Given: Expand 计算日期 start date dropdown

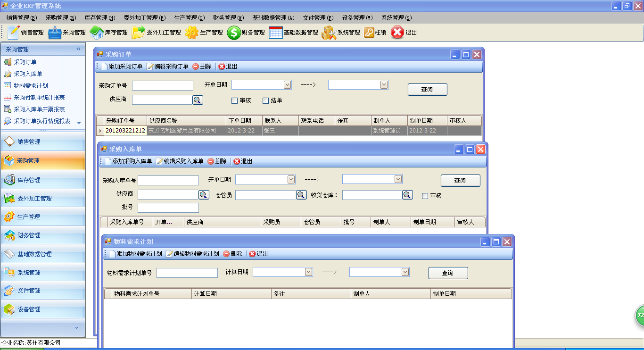Looking at the screenshot, I should (x=308, y=272).
